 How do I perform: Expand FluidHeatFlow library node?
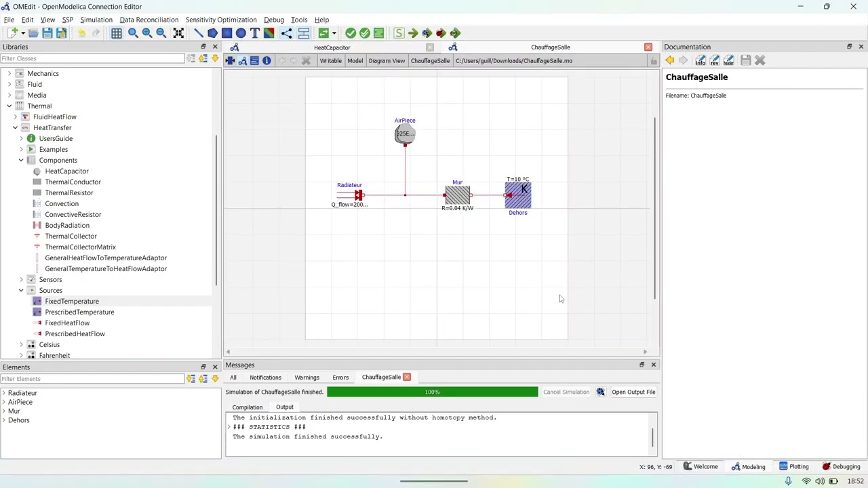(x=15, y=117)
